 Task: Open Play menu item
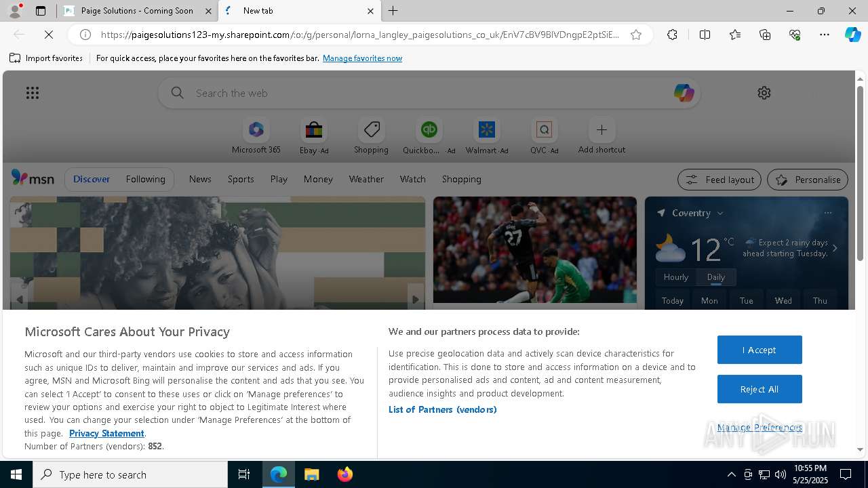click(279, 179)
